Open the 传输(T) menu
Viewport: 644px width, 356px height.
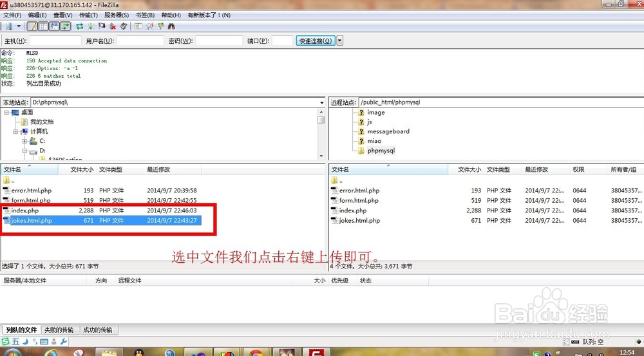tap(88, 15)
